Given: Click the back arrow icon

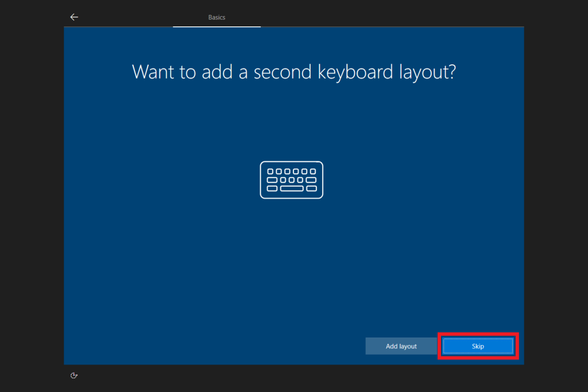Looking at the screenshot, I should [73, 17].
